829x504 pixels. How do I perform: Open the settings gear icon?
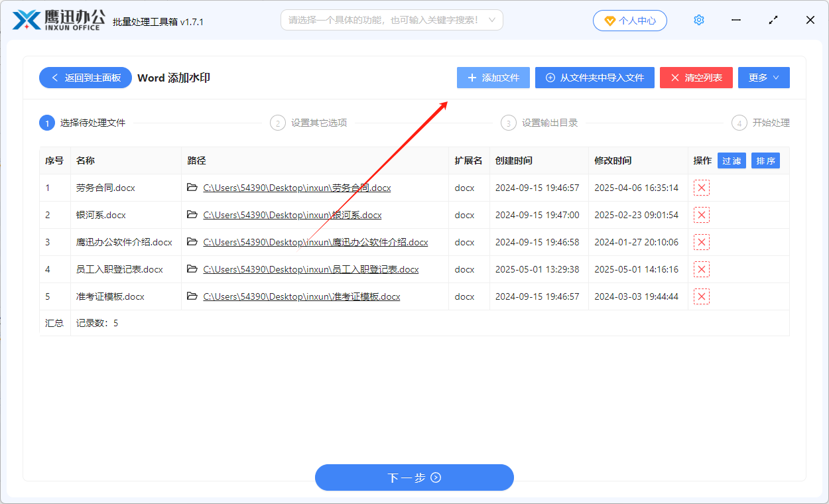pos(698,20)
